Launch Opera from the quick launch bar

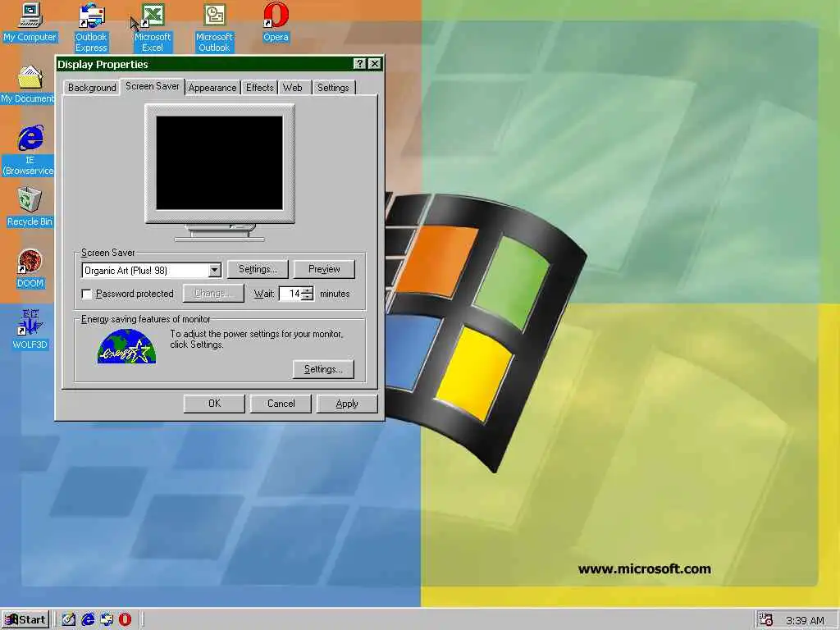pyautogui.click(x=125, y=620)
